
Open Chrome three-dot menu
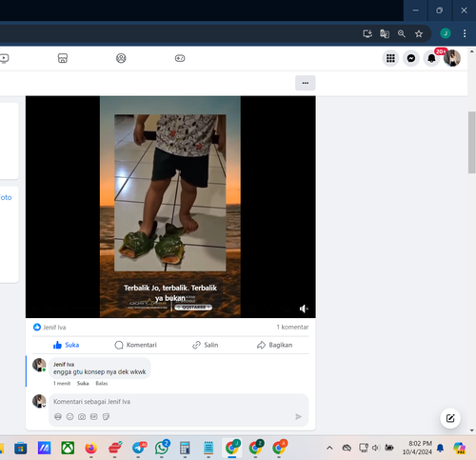(x=465, y=33)
